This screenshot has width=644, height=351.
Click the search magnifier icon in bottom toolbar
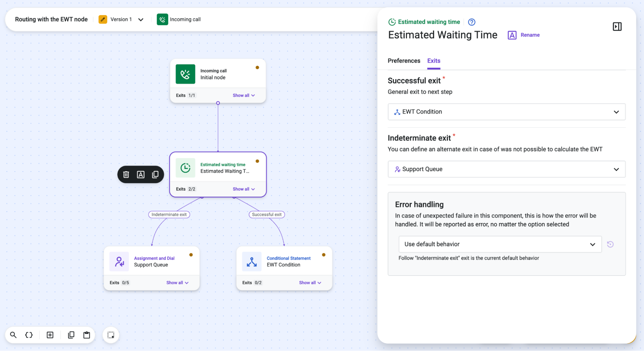[13, 335]
